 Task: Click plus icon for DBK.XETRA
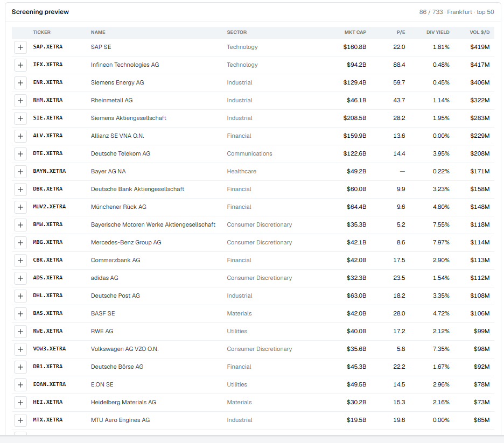pos(20,189)
